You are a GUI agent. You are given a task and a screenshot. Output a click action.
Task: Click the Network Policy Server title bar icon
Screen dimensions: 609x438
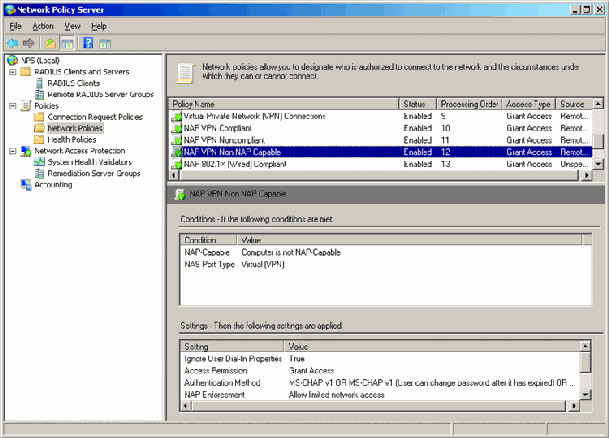click(x=10, y=10)
